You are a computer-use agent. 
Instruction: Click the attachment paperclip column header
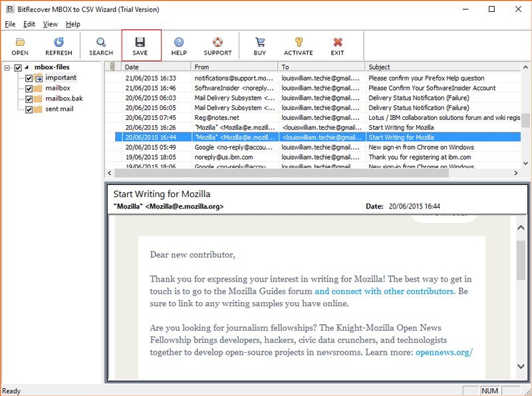click(113, 67)
